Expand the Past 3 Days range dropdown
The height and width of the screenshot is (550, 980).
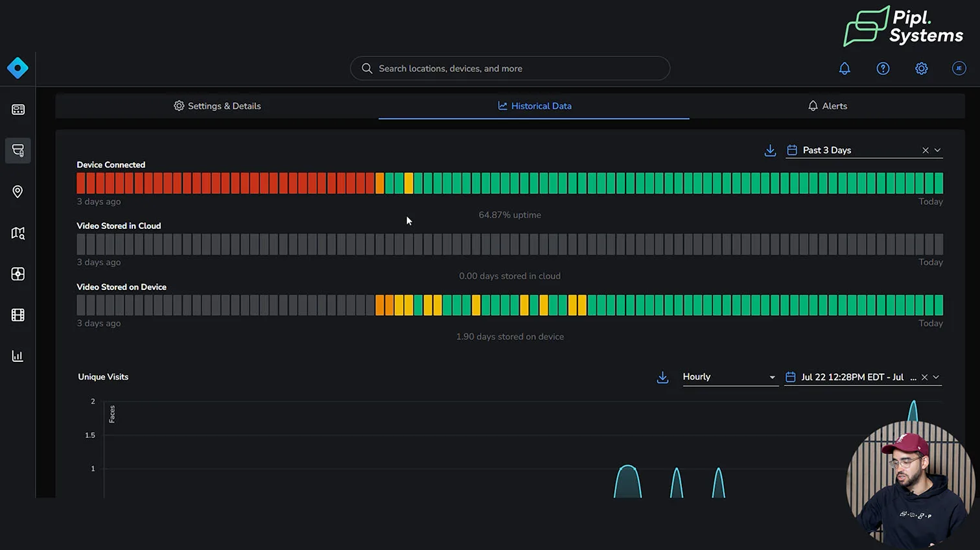click(x=937, y=150)
